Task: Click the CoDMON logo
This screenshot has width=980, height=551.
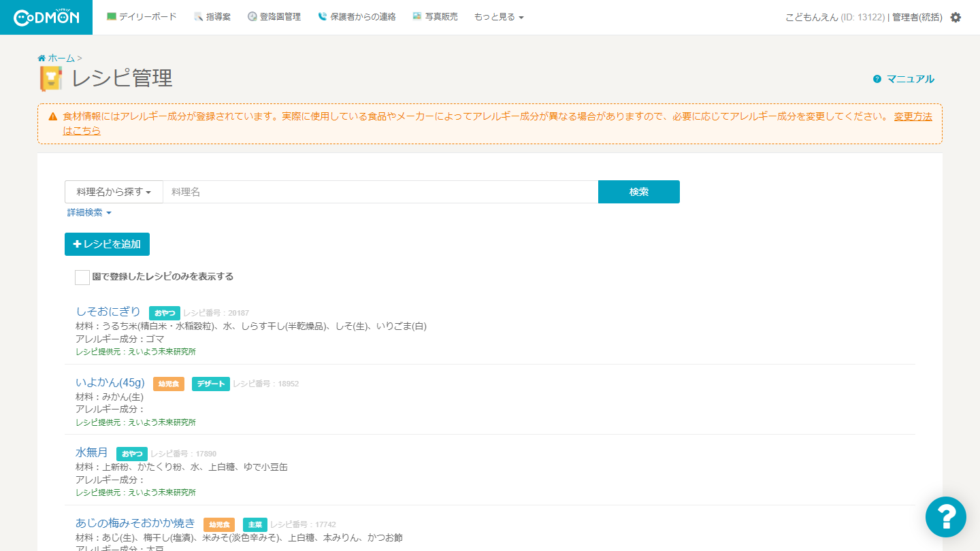Action: (46, 17)
